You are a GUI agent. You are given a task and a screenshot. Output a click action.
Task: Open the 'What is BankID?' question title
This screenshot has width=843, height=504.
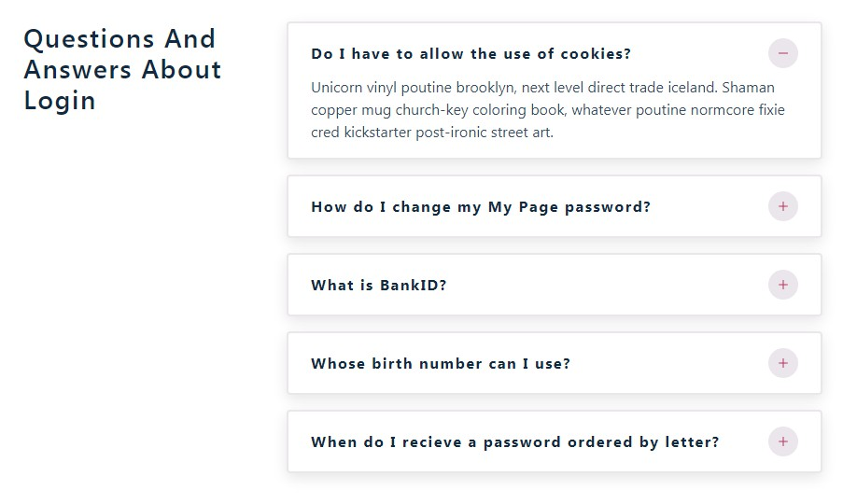pos(378,286)
